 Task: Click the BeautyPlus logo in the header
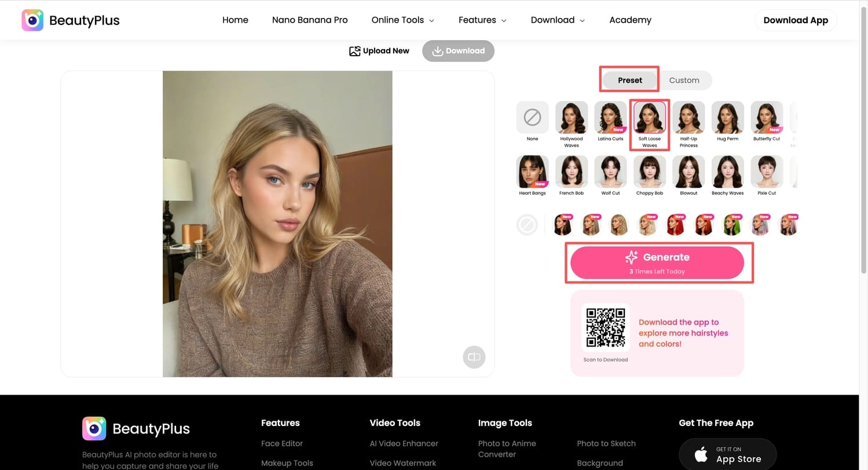pyautogui.click(x=69, y=20)
